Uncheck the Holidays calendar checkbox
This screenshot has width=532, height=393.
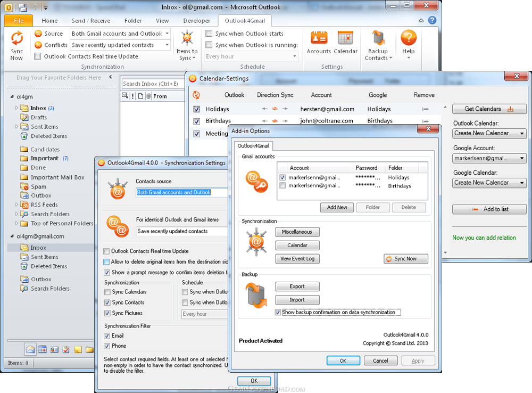[x=196, y=109]
